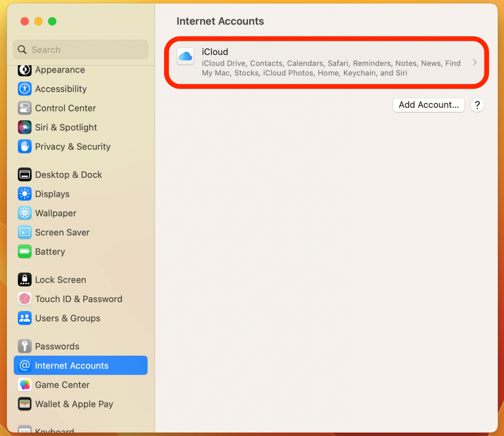Click the green Battery icon
The image size is (504, 436).
coord(25,252)
